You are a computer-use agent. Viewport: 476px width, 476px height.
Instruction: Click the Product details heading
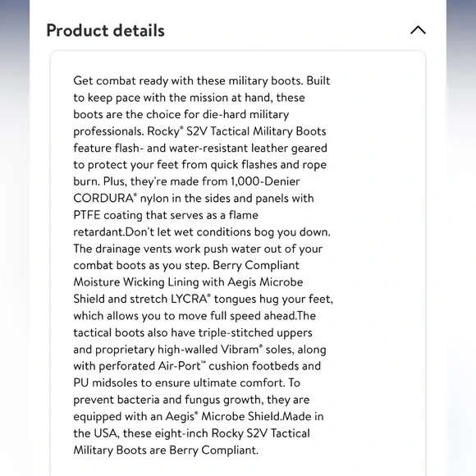(x=105, y=30)
